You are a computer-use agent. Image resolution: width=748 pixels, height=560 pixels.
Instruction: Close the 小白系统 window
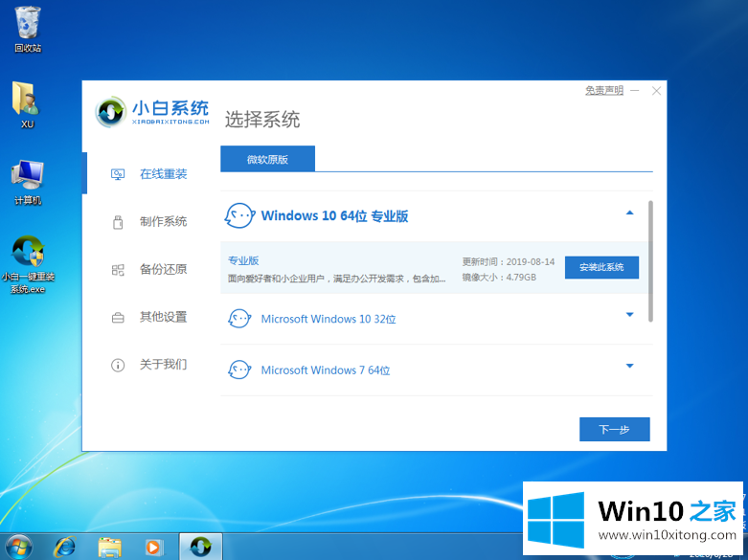[x=656, y=91]
